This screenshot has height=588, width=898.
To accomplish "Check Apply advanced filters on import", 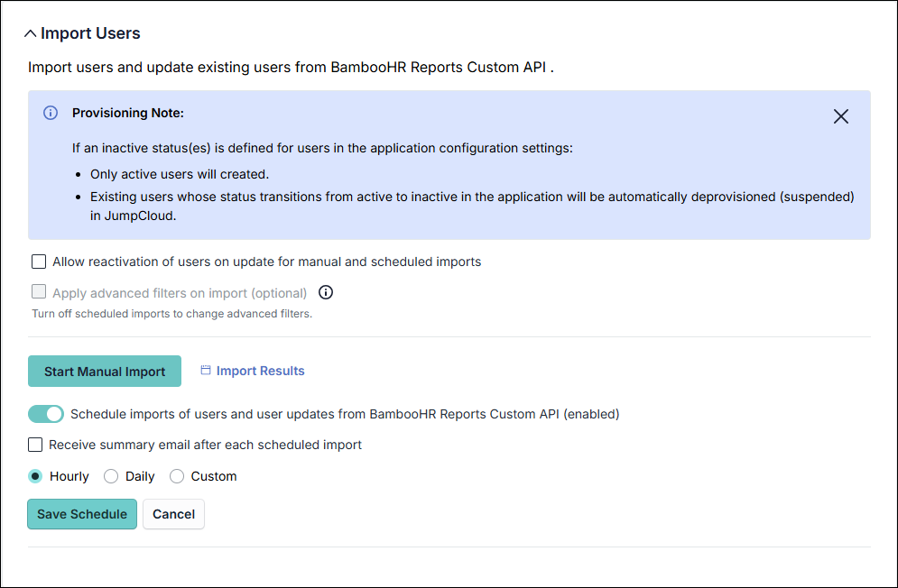I will (x=39, y=292).
